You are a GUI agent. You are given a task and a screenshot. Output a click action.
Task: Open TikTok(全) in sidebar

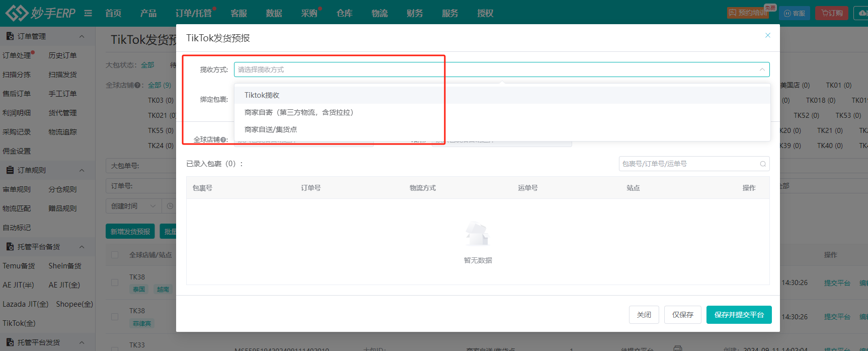pyautogui.click(x=19, y=323)
